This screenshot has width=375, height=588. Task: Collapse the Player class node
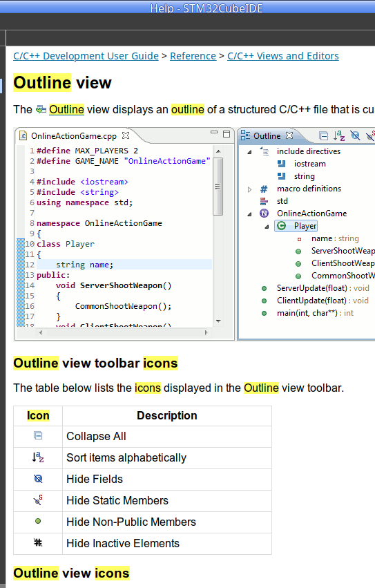coord(267,227)
